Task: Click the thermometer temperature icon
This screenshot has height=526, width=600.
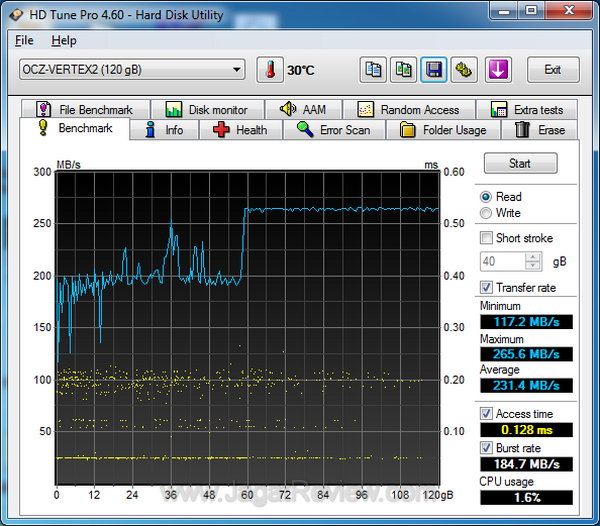Action: click(x=270, y=70)
